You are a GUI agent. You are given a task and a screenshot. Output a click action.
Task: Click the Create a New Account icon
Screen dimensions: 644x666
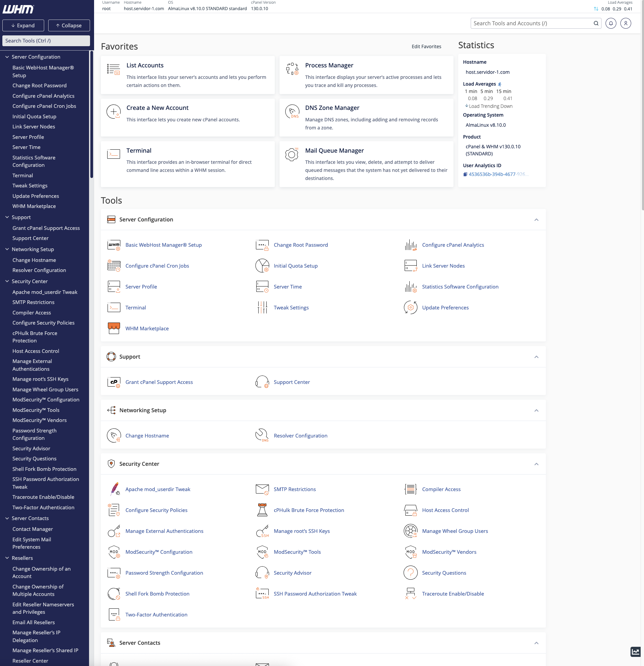114,112
